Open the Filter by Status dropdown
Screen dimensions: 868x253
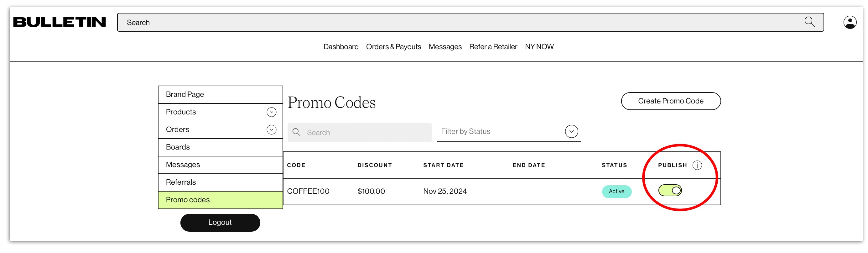click(571, 132)
